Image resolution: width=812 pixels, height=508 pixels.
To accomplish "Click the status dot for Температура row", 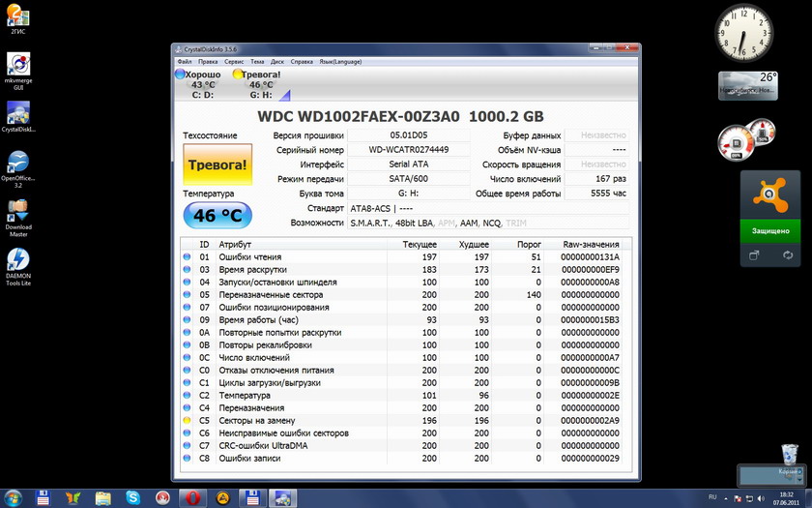I will pos(187,395).
